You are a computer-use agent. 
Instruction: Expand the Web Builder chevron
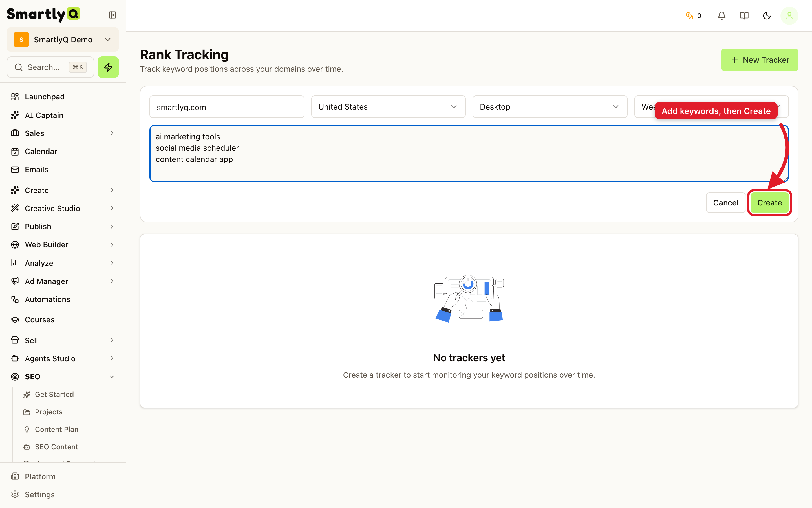tap(112, 245)
